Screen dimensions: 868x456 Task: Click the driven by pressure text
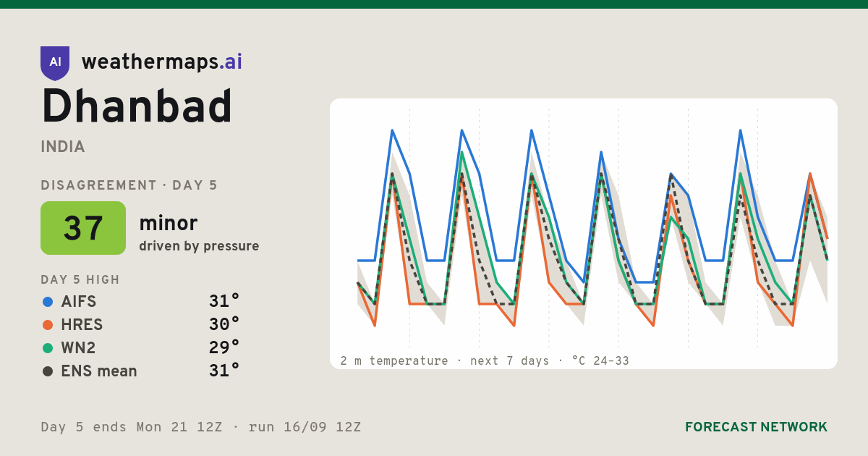199,246
